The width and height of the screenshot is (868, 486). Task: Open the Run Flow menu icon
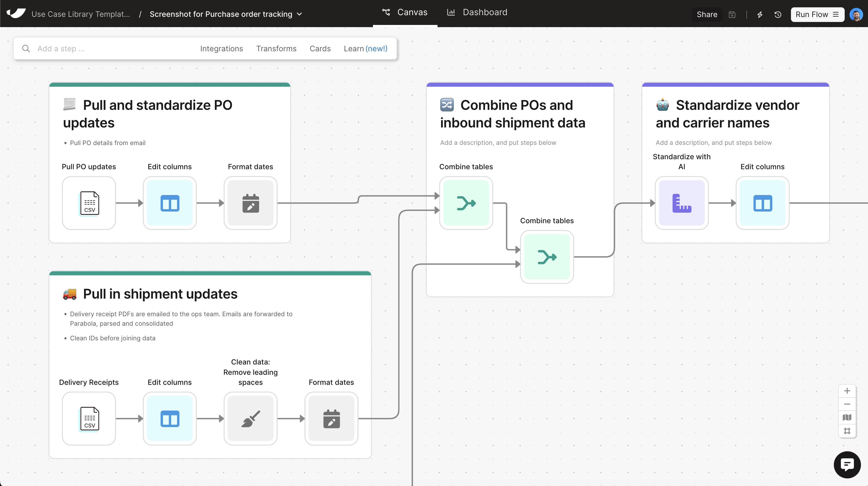click(836, 14)
